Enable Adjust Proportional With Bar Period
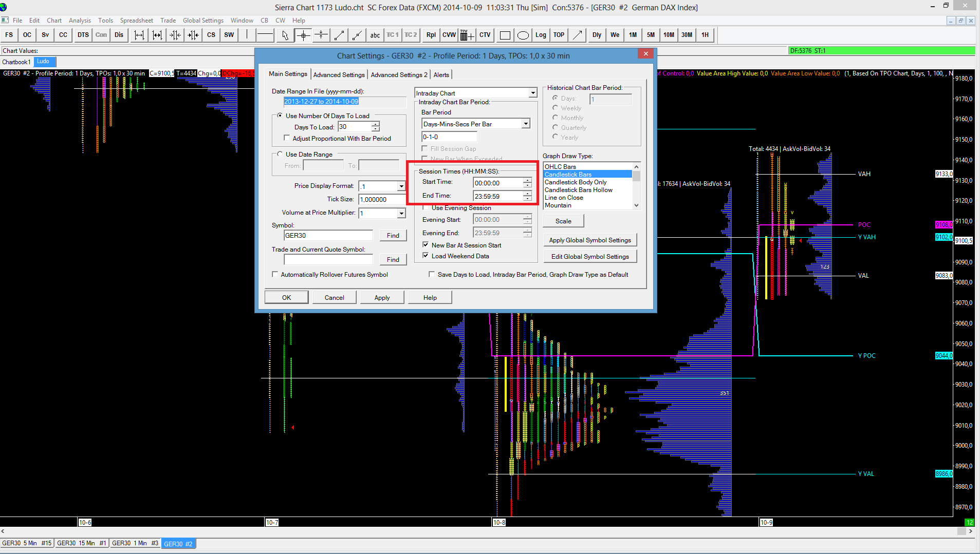This screenshot has height=554, width=980. click(x=287, y=138)
